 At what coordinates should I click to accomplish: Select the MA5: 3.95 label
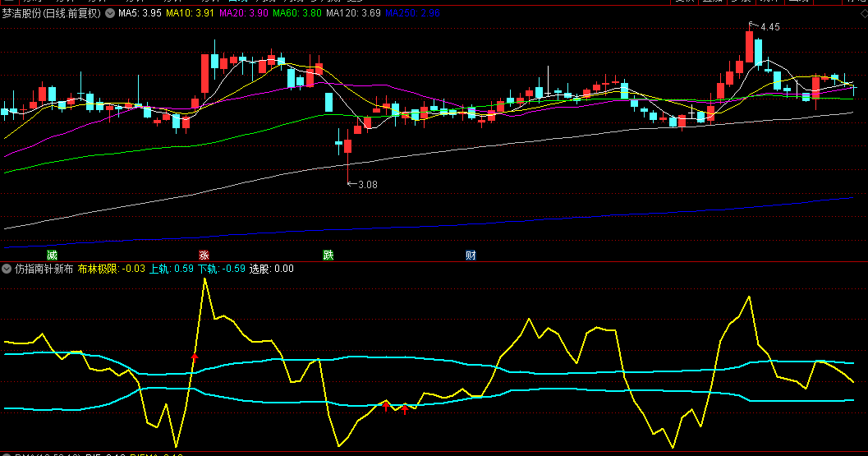click(140, 13)
